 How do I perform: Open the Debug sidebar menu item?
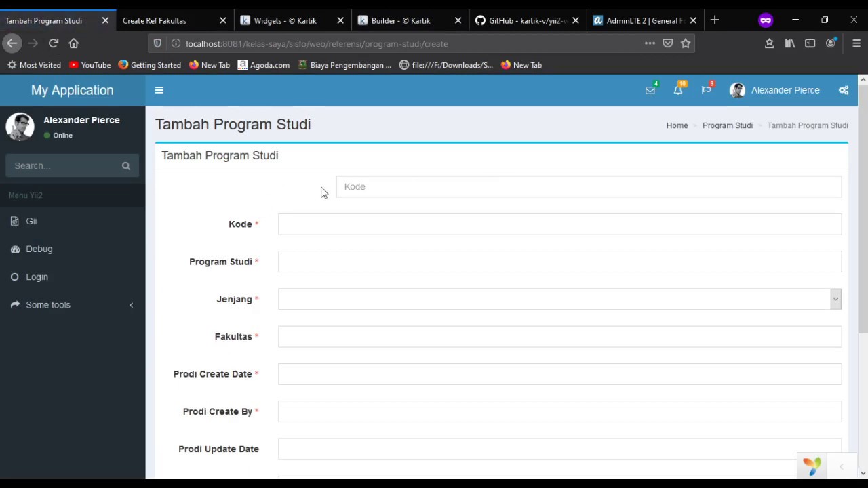pos(73,249)
